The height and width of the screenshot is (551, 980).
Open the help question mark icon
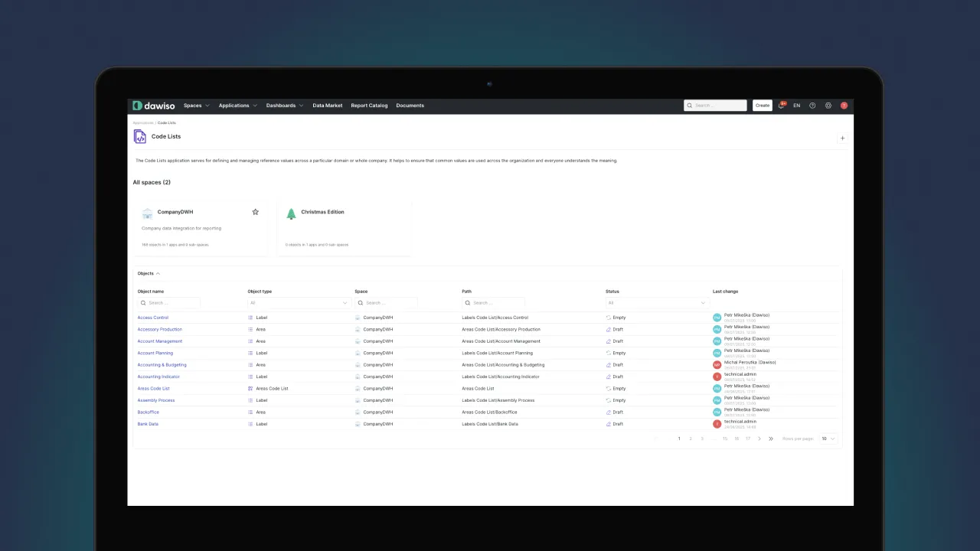click(x=812, y=106)
